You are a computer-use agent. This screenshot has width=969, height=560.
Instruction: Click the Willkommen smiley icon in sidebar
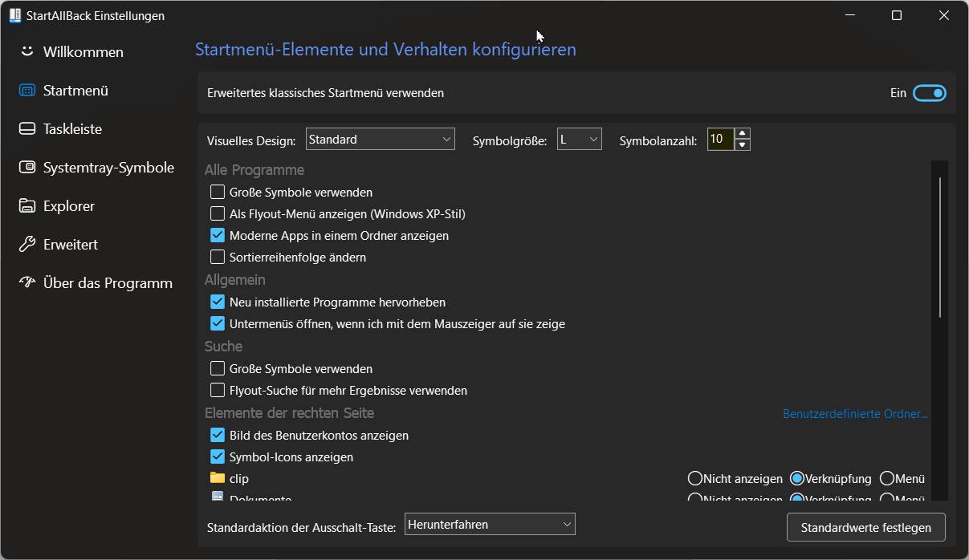tap(27, 51)
